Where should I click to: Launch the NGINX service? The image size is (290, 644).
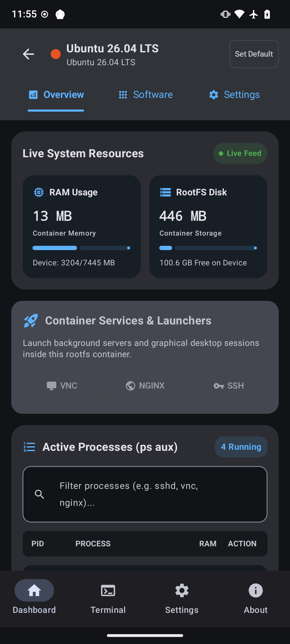[x=145, y=386]
